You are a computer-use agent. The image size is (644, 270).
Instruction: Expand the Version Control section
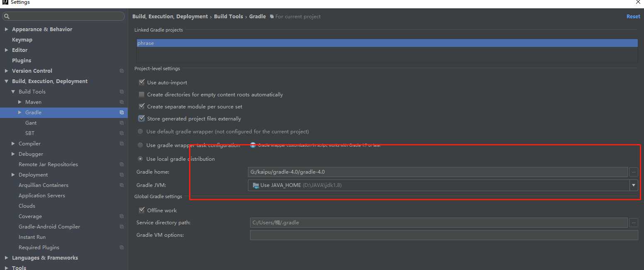click(x=6, y=71)
